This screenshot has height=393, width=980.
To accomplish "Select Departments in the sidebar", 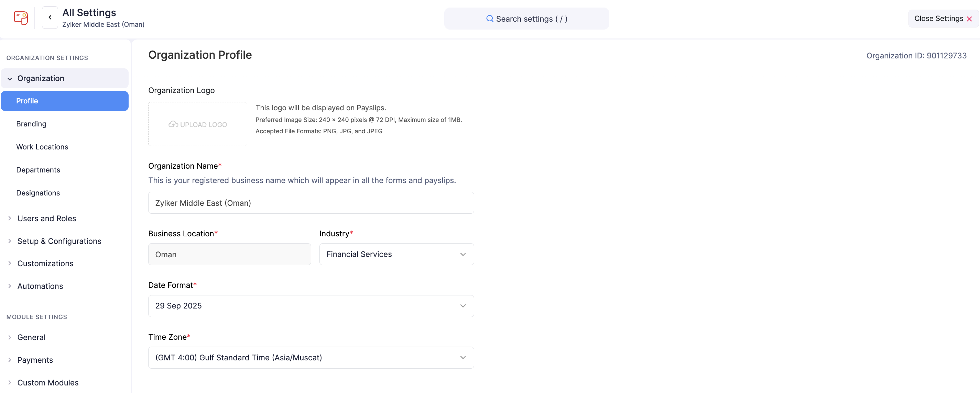I will tap(39, 169).
